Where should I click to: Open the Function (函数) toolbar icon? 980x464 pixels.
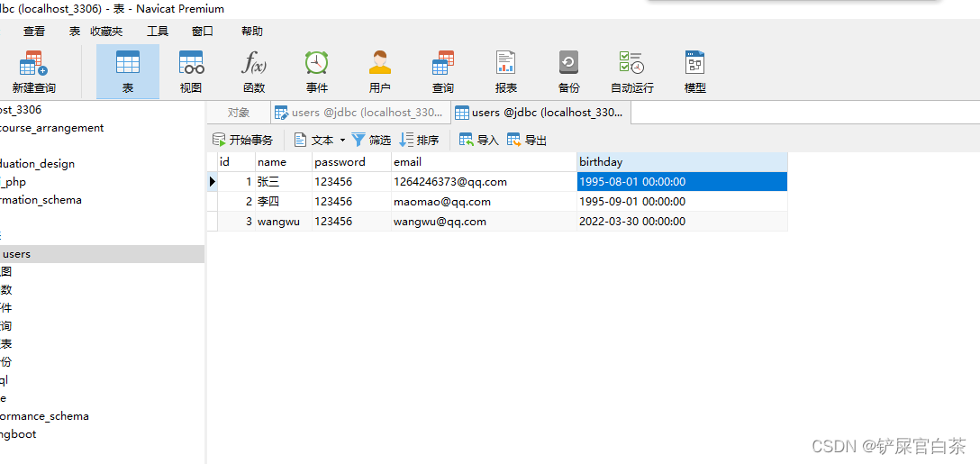click(x=254, y=72)
